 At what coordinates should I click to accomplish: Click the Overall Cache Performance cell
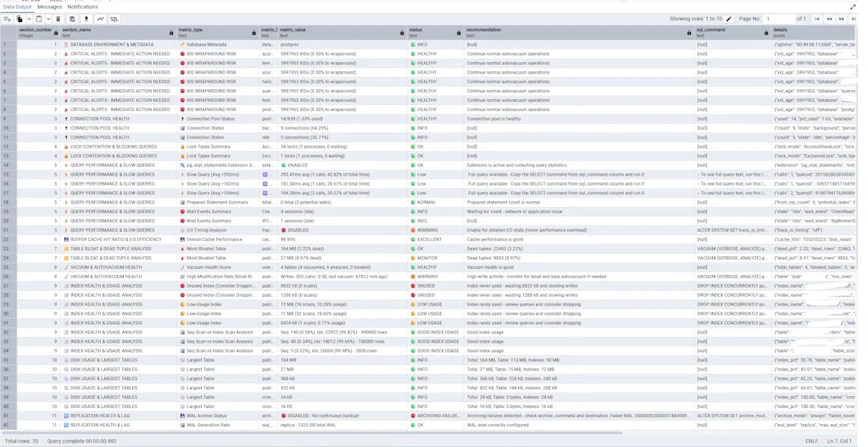coord(218,239)
